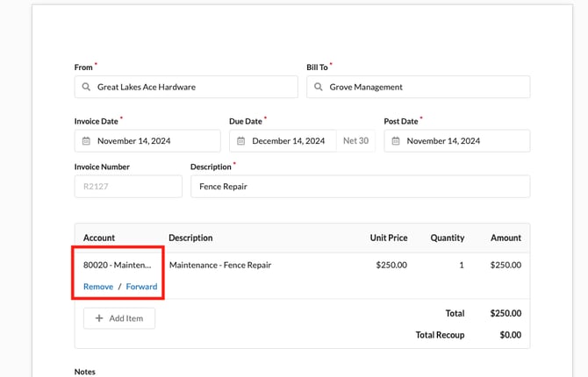Open the 80020 - Mainten... account selector
Screen dimensions: 588x377
tap(117, 264)
